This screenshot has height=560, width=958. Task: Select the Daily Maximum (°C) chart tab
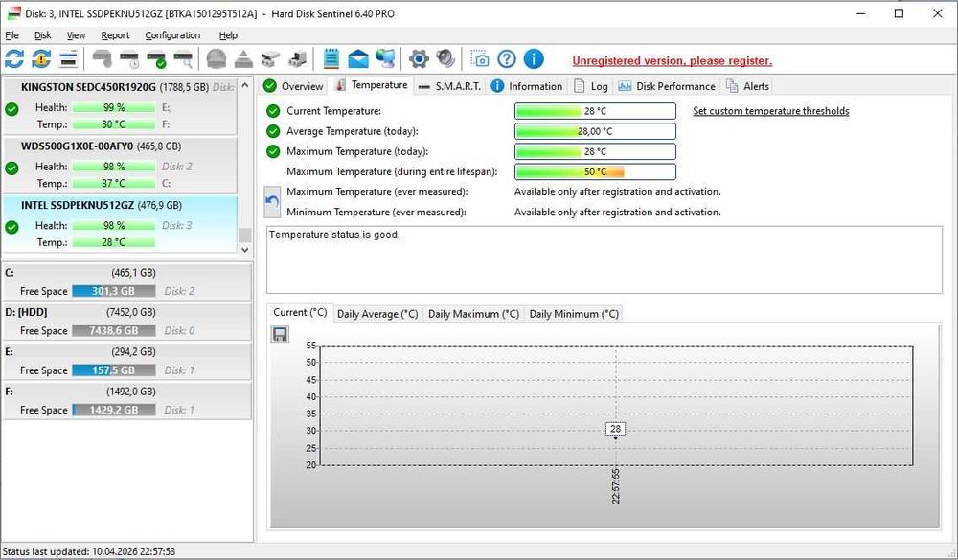click(473, 314)
